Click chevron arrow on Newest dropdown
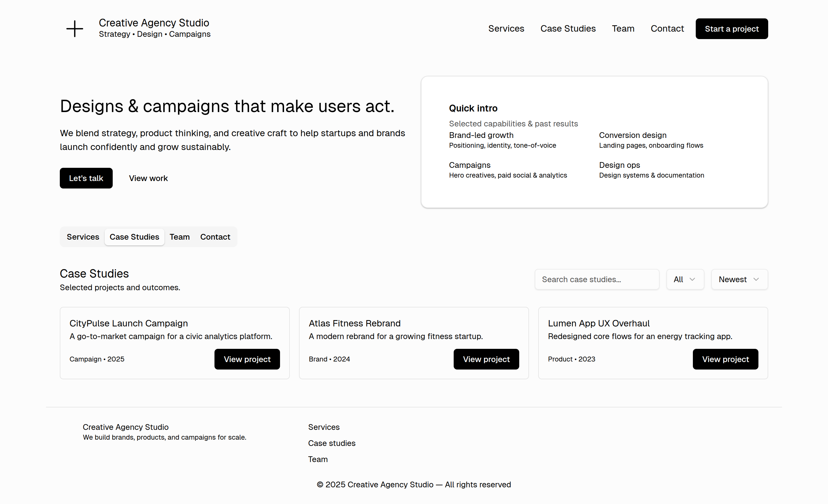 click(x=756, y=279)
